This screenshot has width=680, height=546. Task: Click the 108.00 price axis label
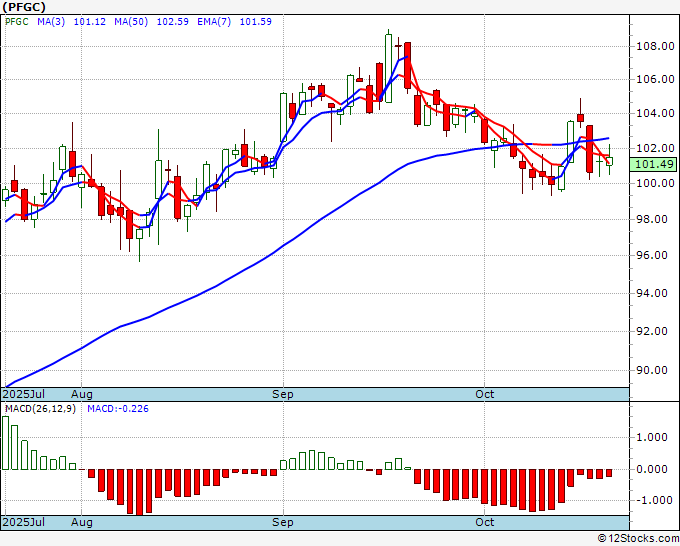(x=652, y=46)
